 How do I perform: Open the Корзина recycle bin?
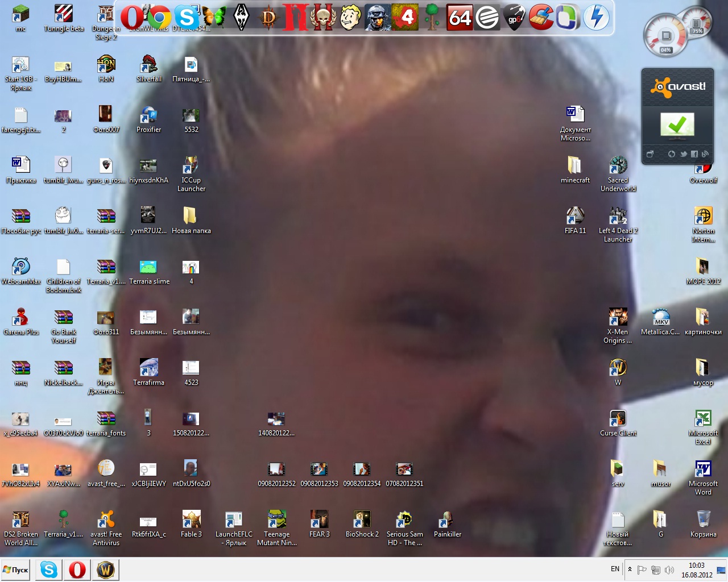coord(703,525)
